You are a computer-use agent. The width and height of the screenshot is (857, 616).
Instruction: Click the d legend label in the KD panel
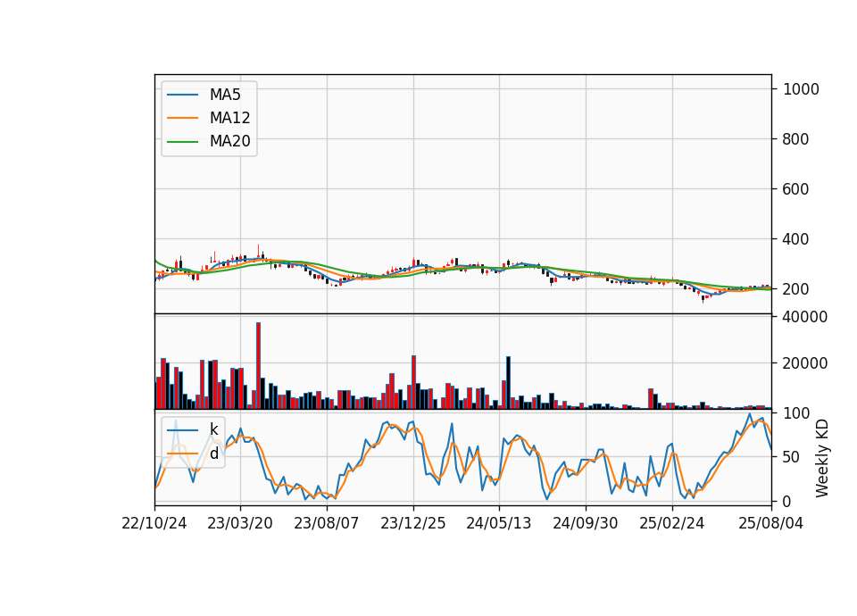[x=213, y=454]
